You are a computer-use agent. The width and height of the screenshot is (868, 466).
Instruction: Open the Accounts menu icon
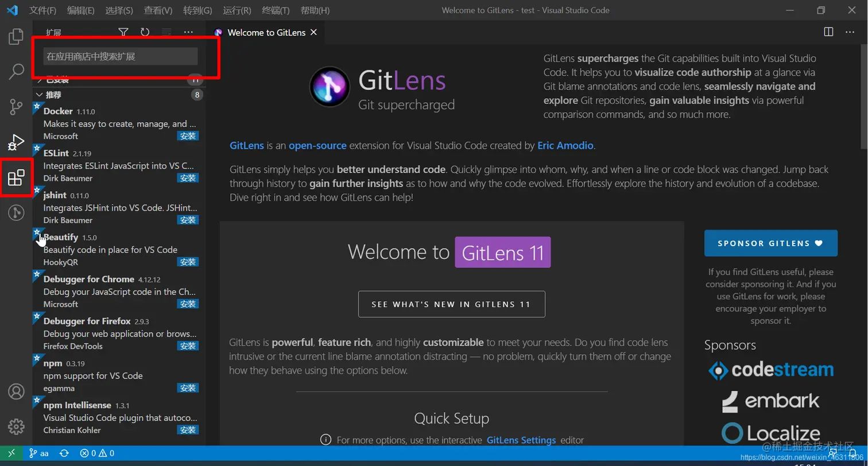pyautogui.click(x=16, y=391)
